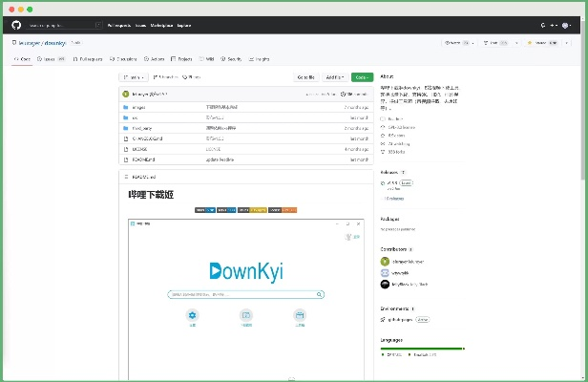Toggle Watch for this repository
Viewport: 588px width, 382px height.
tap(456, 43)
